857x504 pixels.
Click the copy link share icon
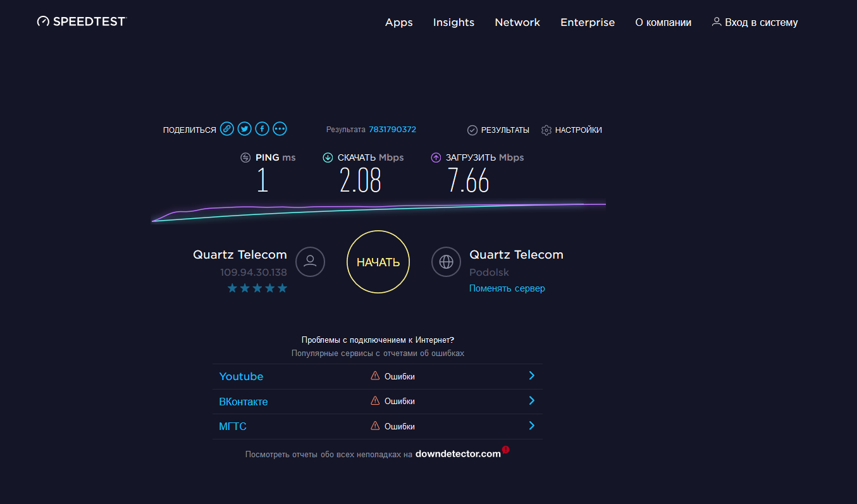pyautogui.click(x=227, y=129)
